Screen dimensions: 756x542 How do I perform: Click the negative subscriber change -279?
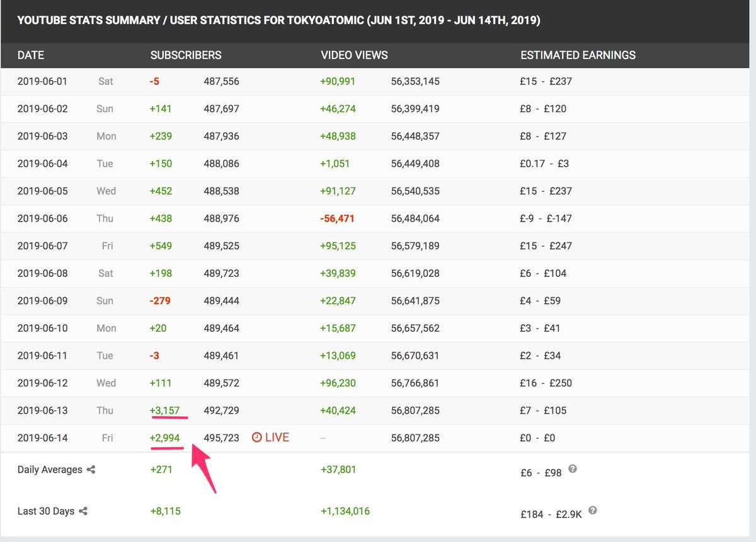(161, 300)
